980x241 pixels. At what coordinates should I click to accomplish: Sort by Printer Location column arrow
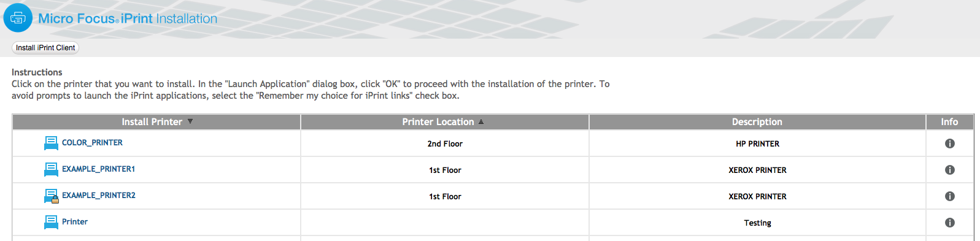[481, 122]
